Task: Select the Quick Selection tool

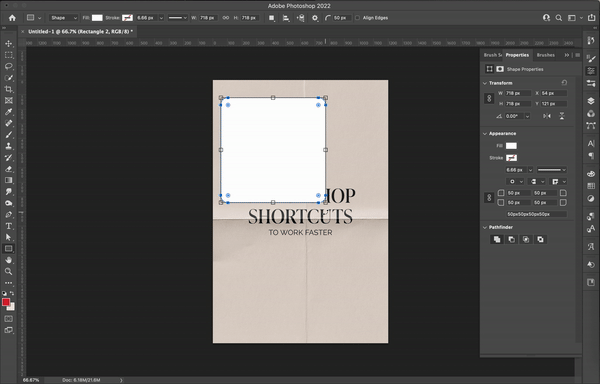Action: tap(8, 78)
